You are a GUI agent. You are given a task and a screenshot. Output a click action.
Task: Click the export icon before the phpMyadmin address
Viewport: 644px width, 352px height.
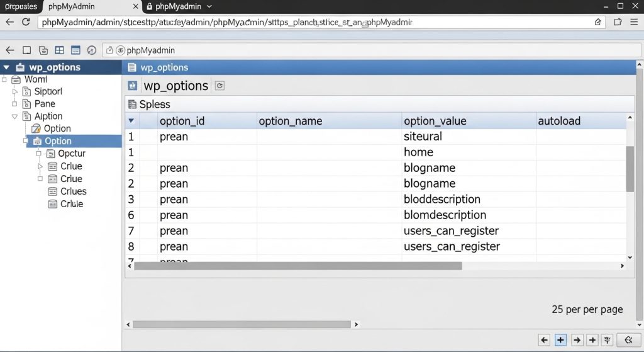click(x=109, y=50)
